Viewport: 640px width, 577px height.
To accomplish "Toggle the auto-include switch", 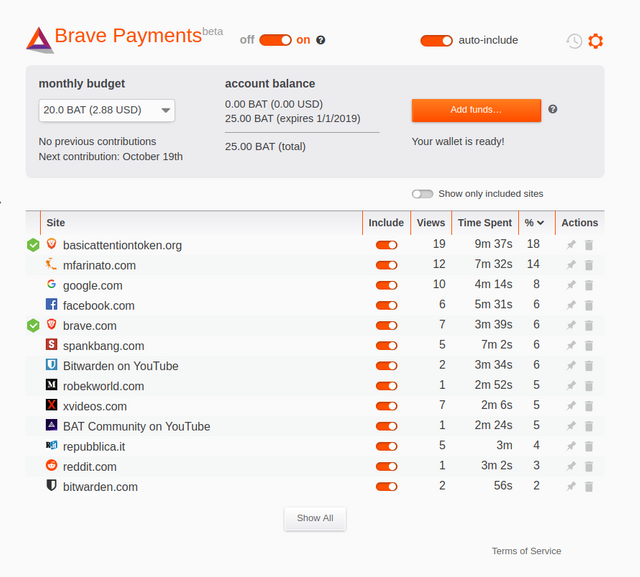I will click(x=436, y=40).
